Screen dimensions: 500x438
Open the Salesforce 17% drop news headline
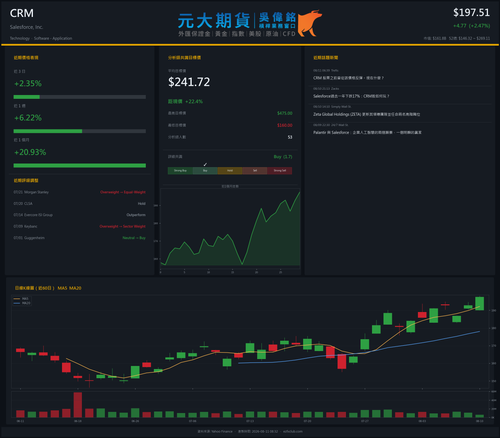pyautogui.click(x=351, y=96)
